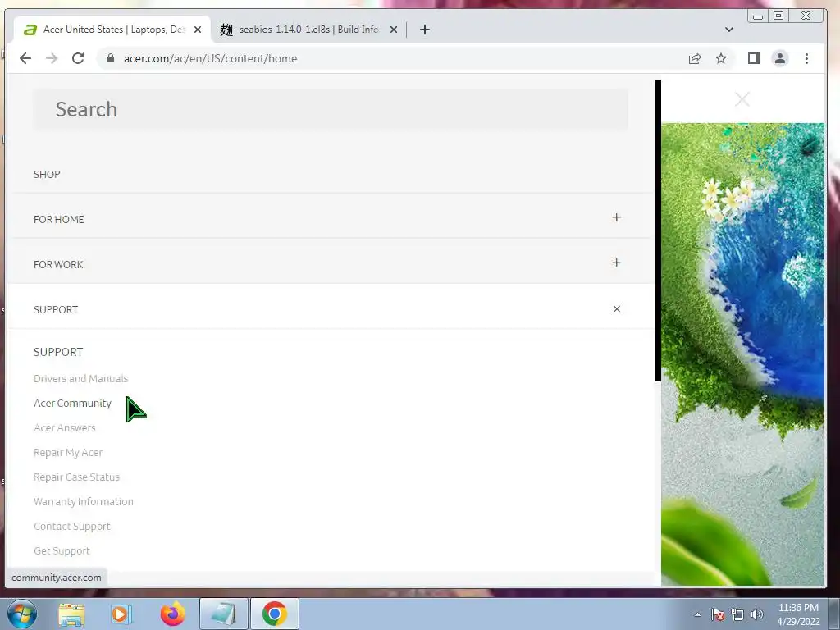The image size is (840, 630).
Task: Select the FOR HOME menu item
Action: point(59,219)
